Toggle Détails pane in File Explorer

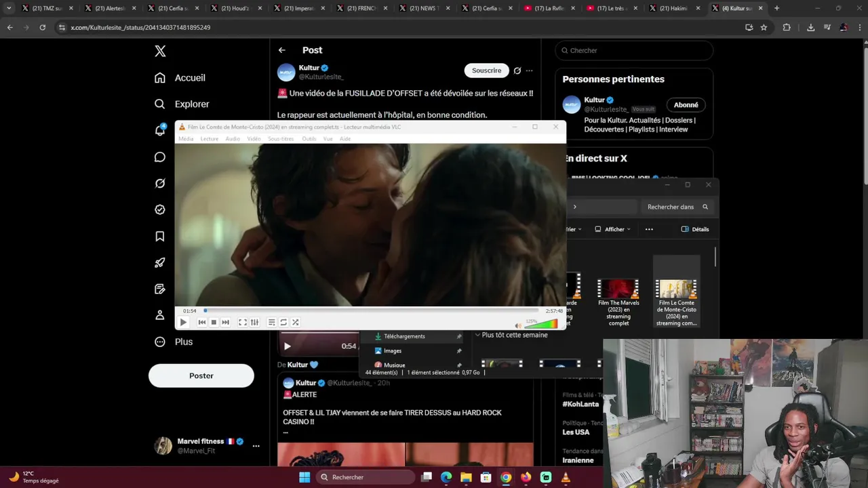click(695, 229)
